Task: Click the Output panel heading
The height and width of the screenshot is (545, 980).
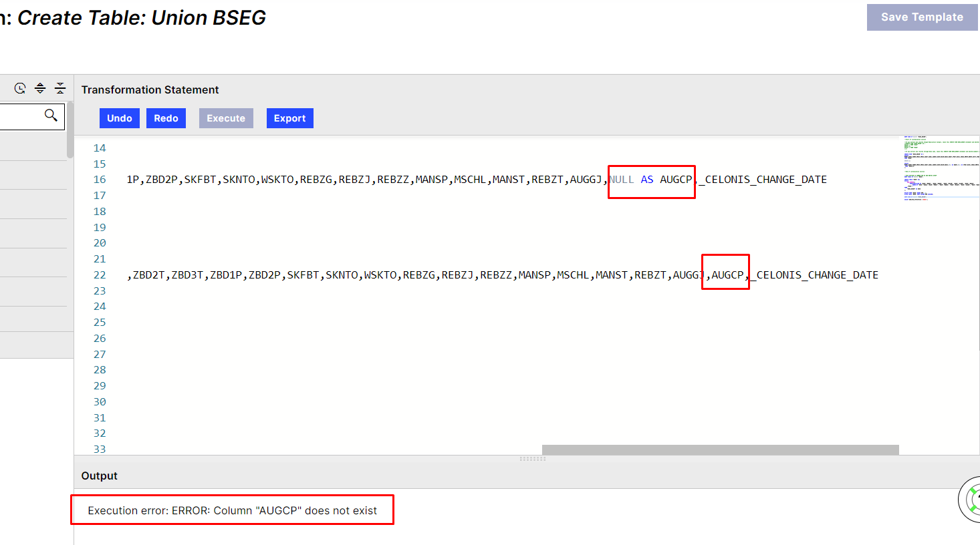Action: coord(99,476)
